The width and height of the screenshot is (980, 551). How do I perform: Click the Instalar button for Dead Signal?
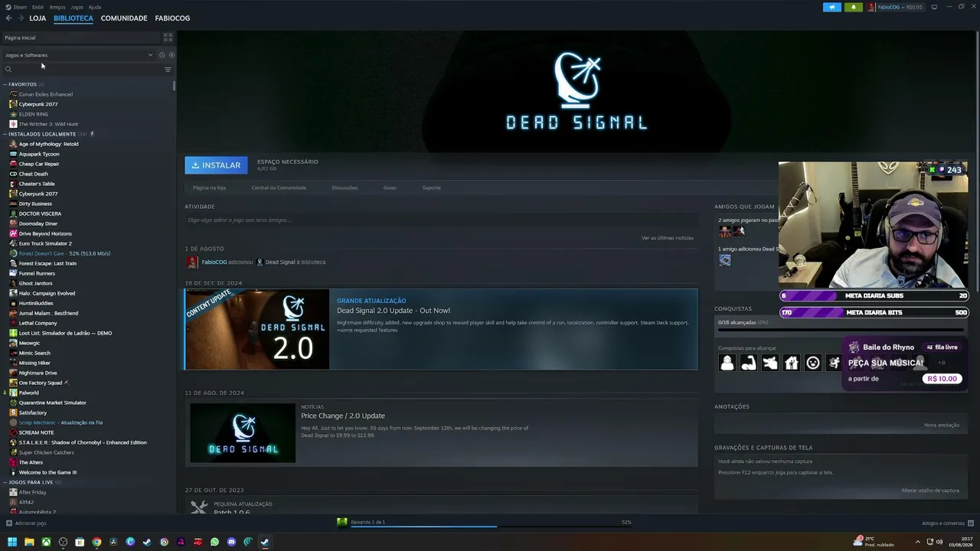216,165
